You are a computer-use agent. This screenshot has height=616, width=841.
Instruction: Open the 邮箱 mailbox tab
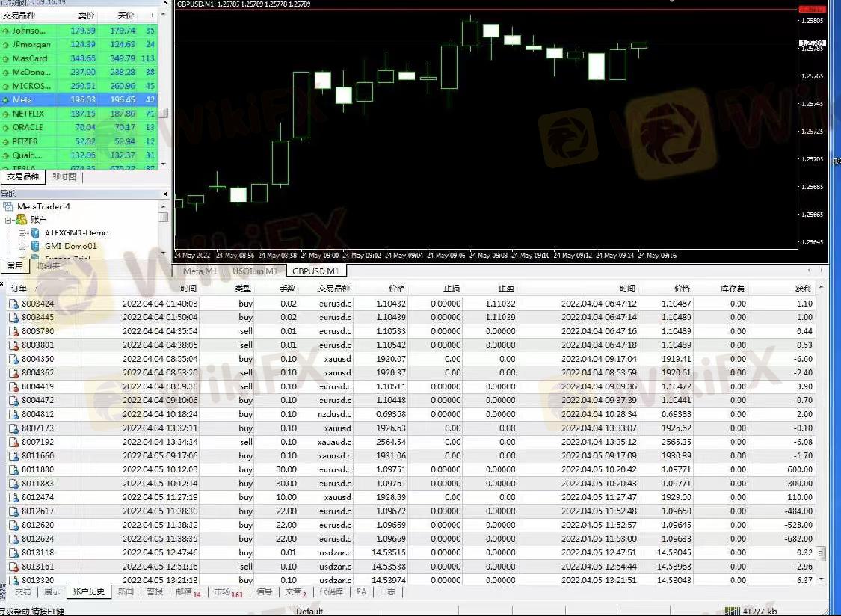pyautogui.click(x=188, y=591)
